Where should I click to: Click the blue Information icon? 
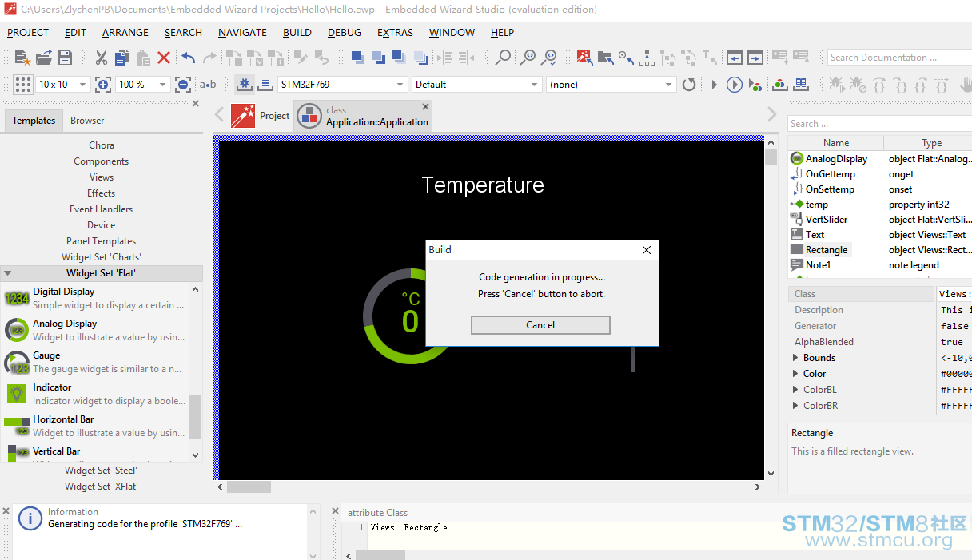(30, 518)
